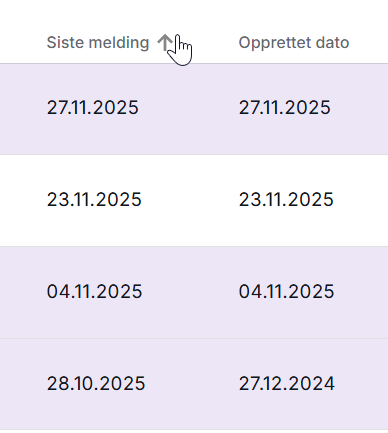Select Siste melding cell showing 04.11.2025
388x433 pixels.
pyautogui.click(x=95, y=292)
